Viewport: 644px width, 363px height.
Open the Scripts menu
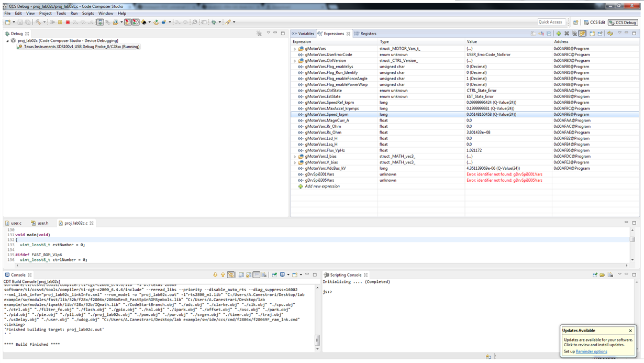tap(88, 13)
